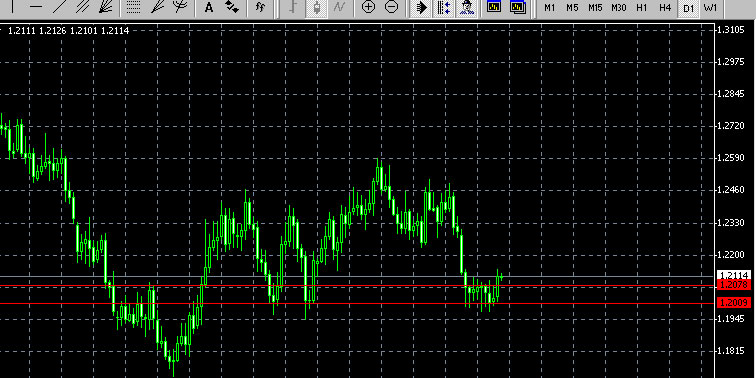Switch timeframe to M1
Viewport: 756px width, 378px height.
click(x=549, y=8)
